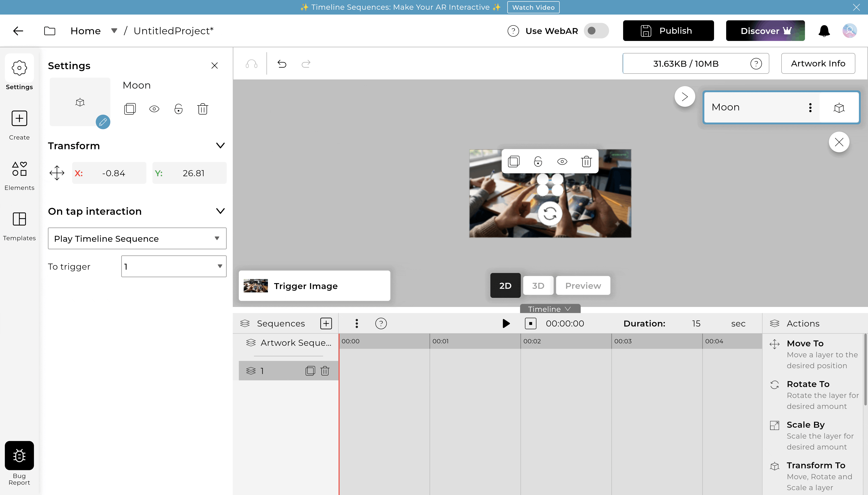Click the headphones support icon
The height and width of the screenshot is (495, 868).
(252, 64)
